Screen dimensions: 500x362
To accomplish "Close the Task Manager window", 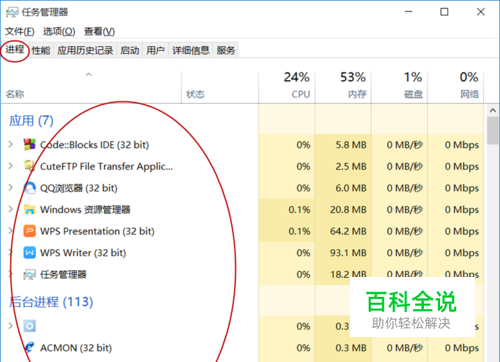I will coord(480,12).
